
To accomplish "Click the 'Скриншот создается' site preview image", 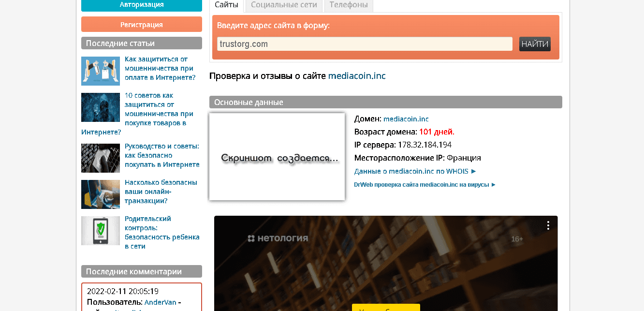I will pos(277,157).
